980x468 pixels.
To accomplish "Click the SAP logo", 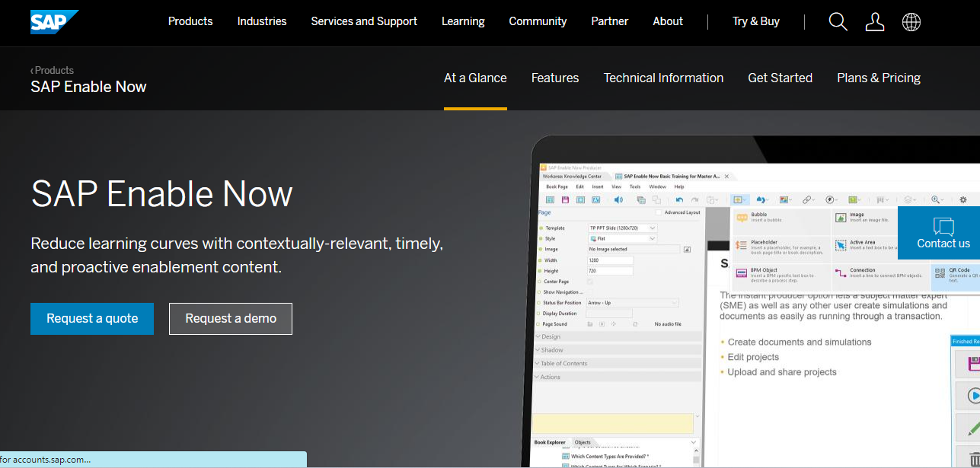I will click(x=54, y=22).
